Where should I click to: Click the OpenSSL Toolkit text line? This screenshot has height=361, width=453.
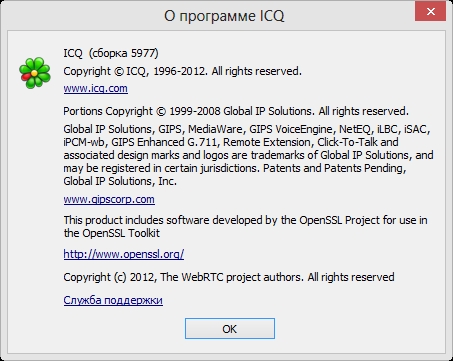coord(112,233)
